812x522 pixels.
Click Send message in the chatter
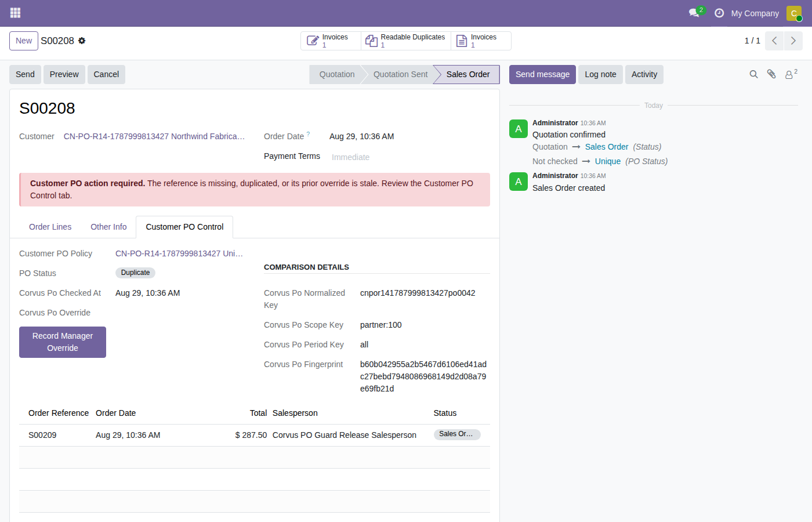point(542,74)
